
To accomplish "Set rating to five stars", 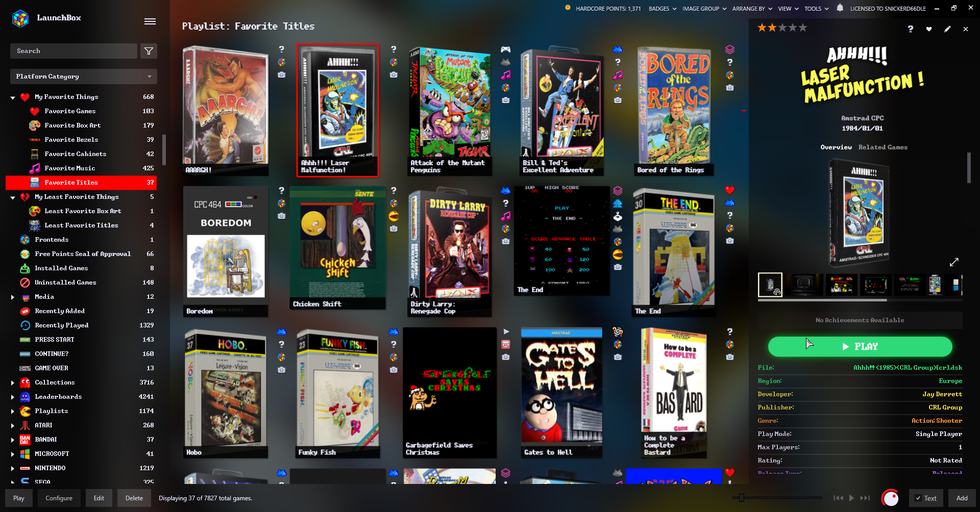I will [x=803, y=28].
